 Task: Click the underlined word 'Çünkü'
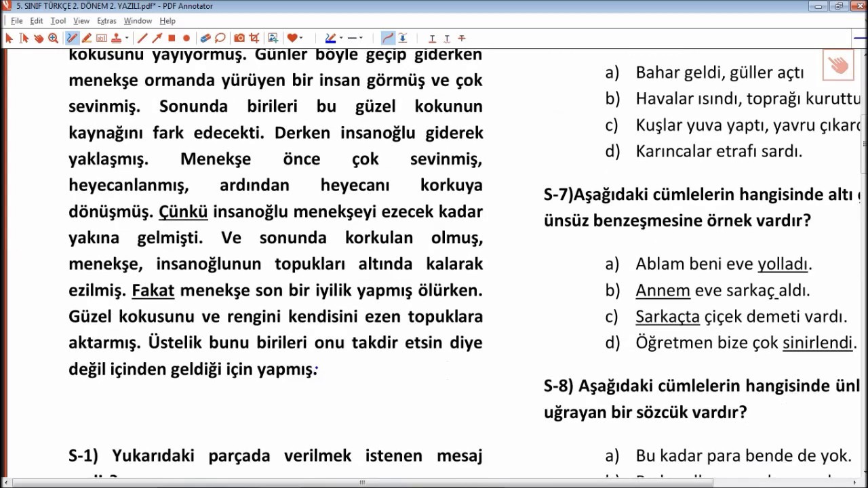tap(183, 211)
